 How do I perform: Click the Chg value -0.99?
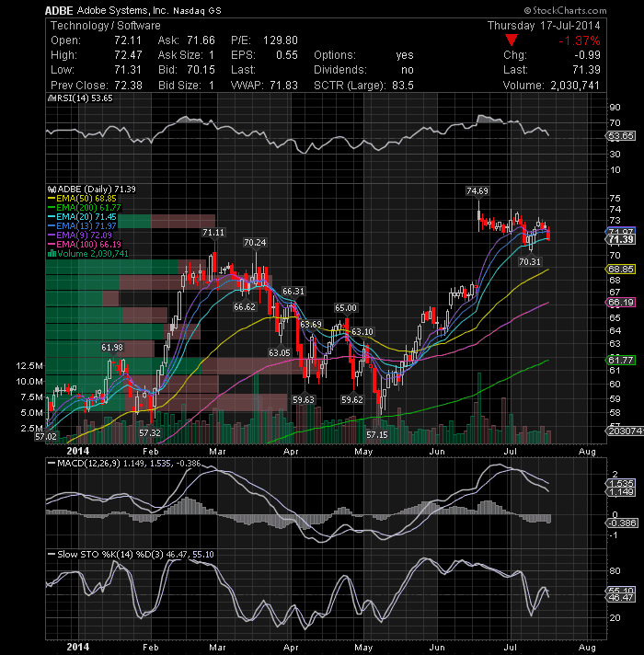pos(587,55)
